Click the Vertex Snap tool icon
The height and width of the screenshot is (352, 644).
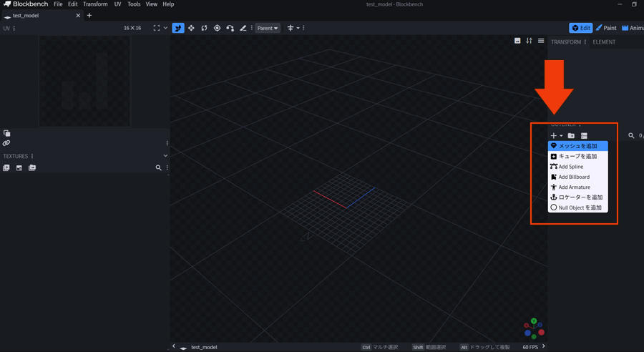click(x=230, y=28)
